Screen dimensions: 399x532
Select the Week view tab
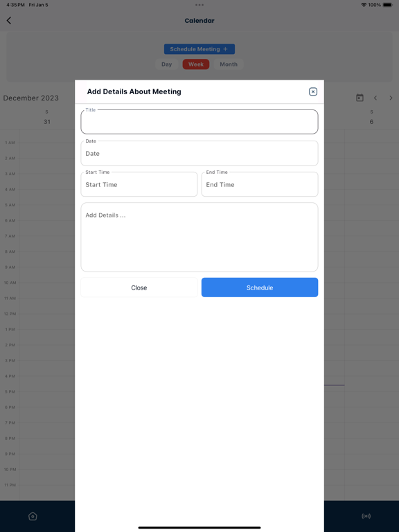(x=196, y=64)
